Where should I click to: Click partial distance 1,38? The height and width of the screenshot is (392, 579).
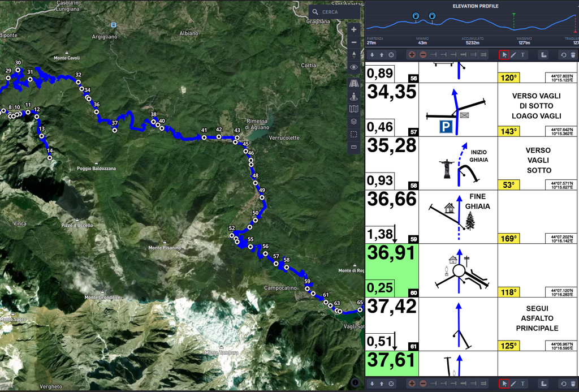[380, 234]
